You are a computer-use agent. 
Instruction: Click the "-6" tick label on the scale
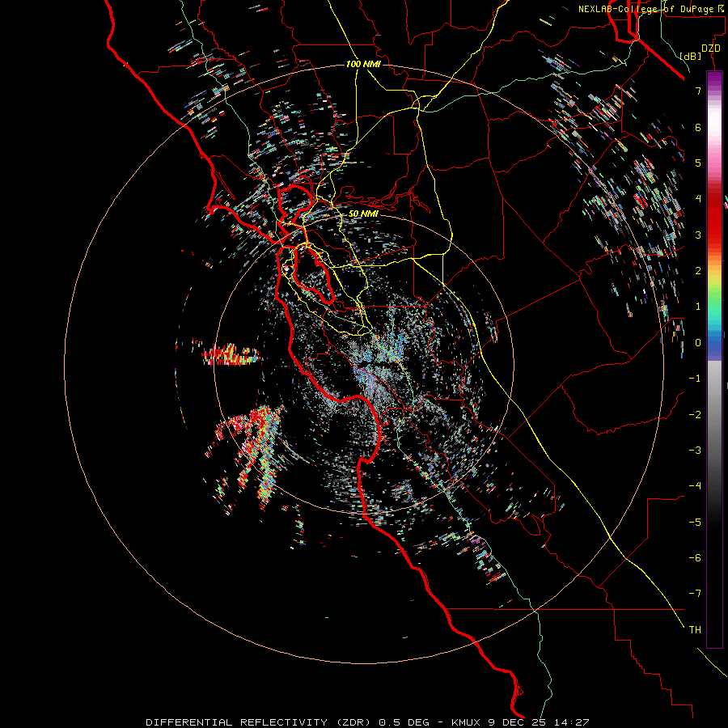pos(695,558)
